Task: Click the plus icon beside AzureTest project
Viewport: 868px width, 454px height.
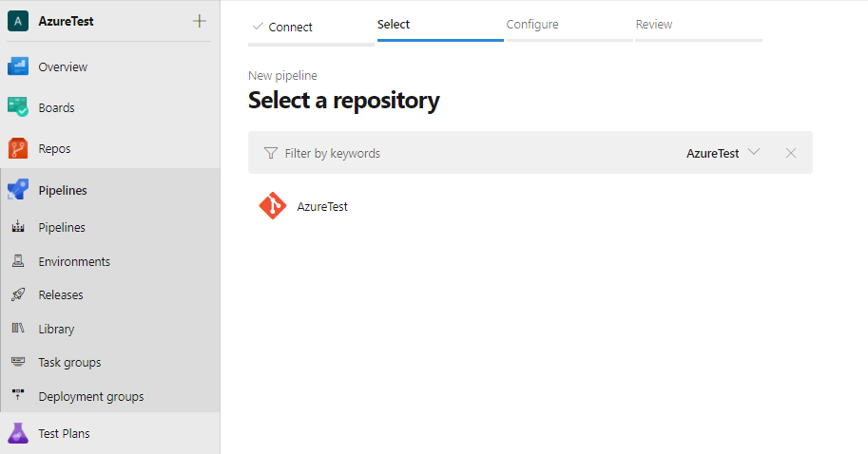Action: coord(199,21)
